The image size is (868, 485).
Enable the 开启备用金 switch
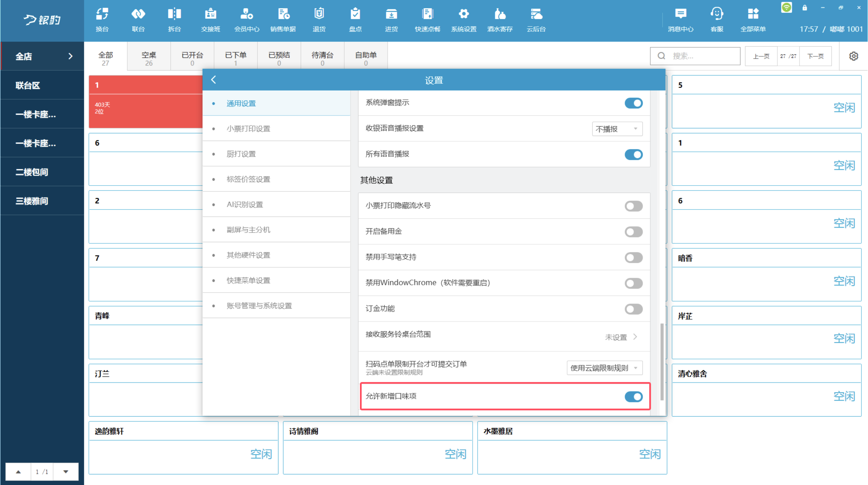coord(633,232)
